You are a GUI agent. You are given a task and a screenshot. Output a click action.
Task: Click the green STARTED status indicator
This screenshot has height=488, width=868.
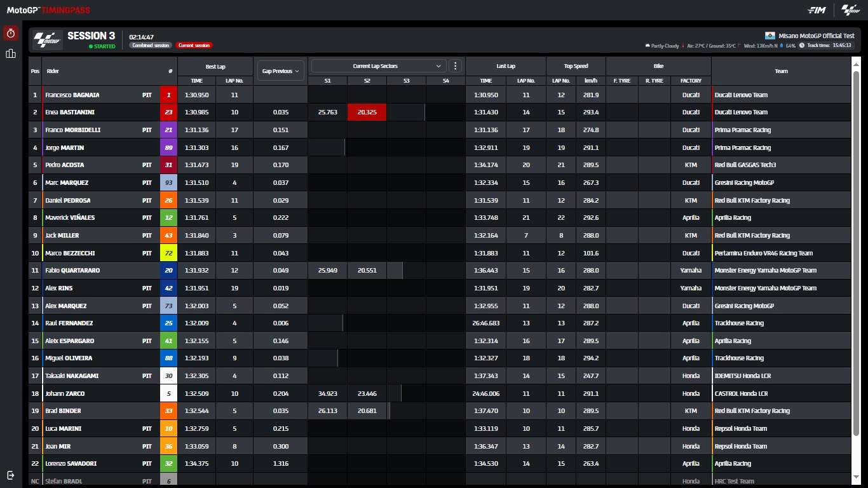(102, 46)
